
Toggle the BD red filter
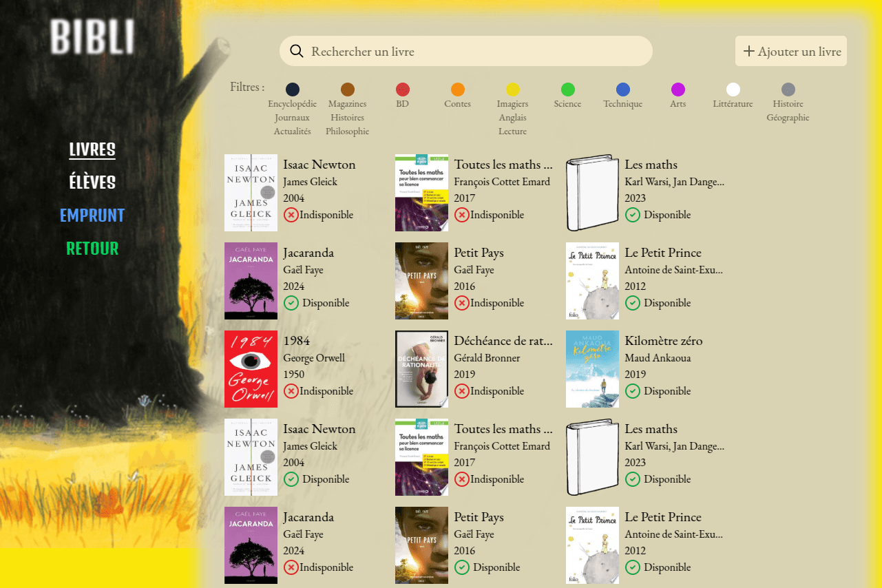[403, 90]
